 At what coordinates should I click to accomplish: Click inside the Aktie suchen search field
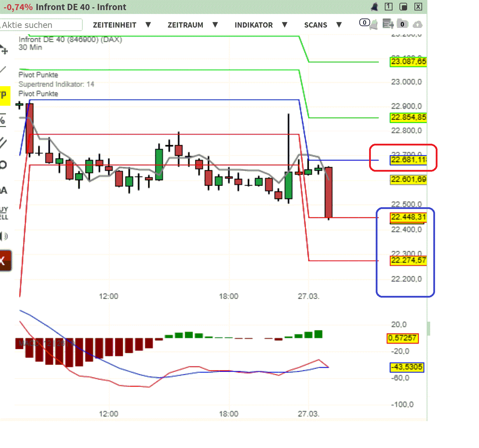pyautogui.click(x=41, y=25)
